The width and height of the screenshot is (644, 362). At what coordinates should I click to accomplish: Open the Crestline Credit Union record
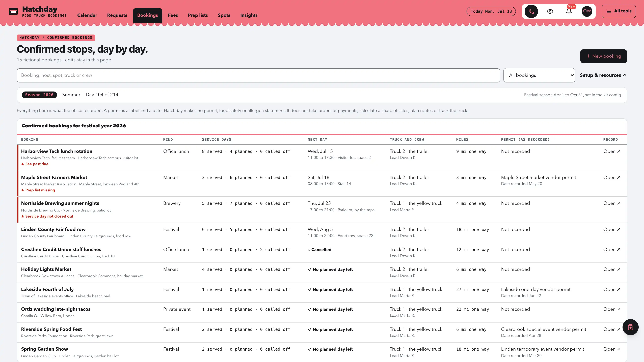[611, 249]
